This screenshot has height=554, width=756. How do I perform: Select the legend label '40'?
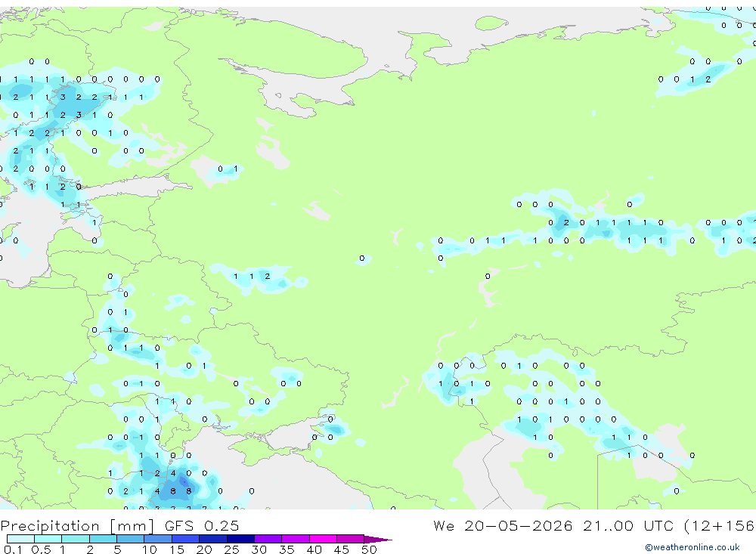point(314,549)
